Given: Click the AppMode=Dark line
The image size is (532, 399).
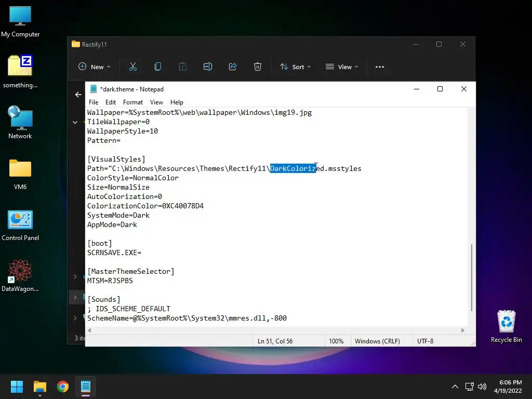Looking at the screenshot, I should (112, 224).
